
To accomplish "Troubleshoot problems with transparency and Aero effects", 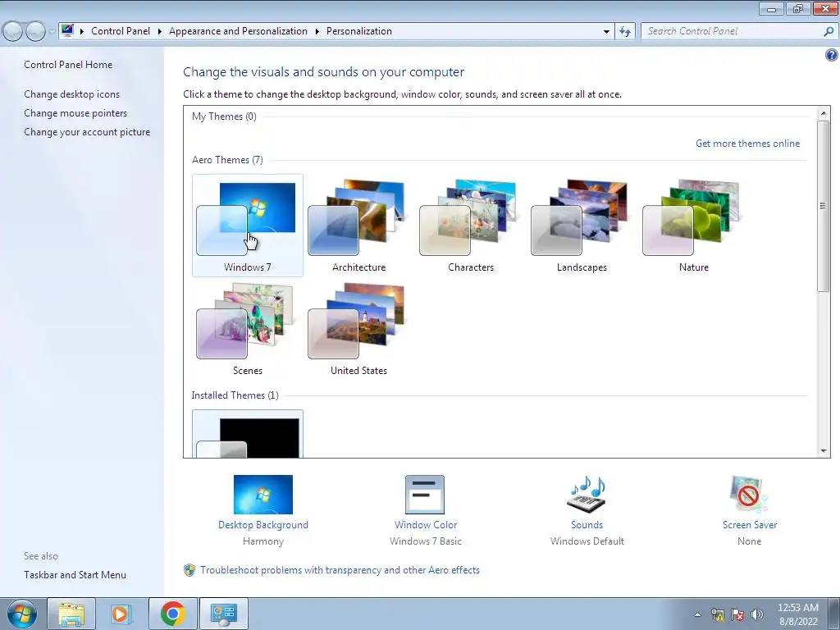I will coord(340,570).
